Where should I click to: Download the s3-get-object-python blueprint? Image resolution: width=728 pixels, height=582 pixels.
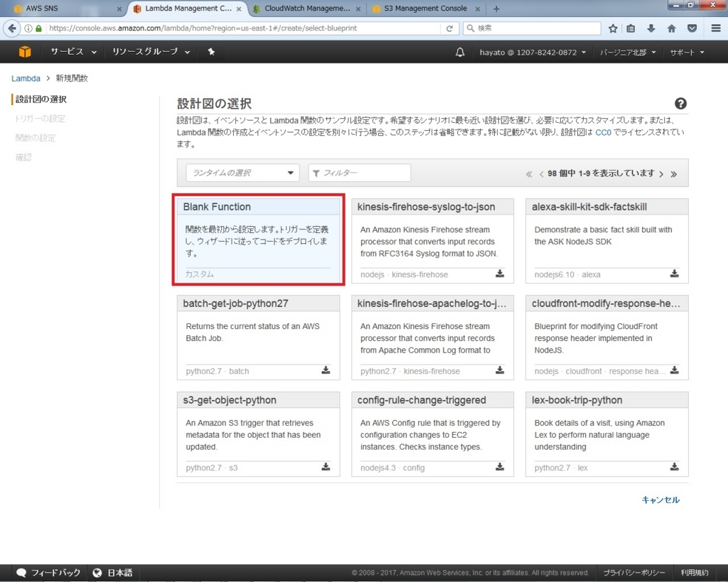(326, 466)
